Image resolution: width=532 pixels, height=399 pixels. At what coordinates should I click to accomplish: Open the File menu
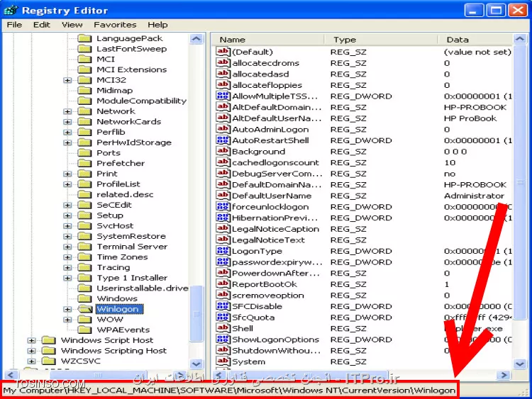14,25
